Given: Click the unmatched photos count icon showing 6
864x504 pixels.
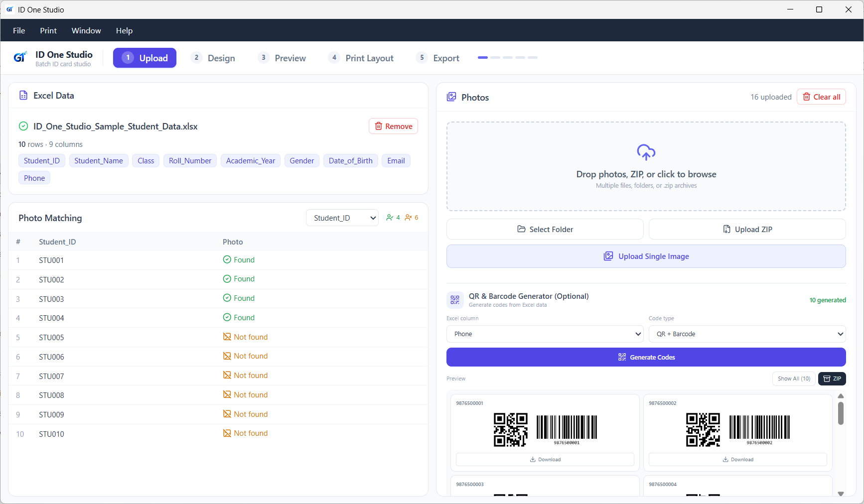Looking at the screenshot, I should (409, 218).
